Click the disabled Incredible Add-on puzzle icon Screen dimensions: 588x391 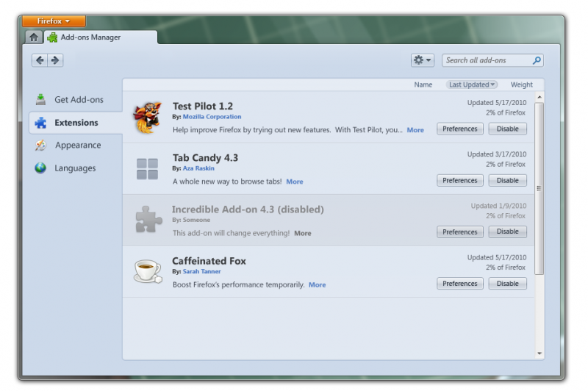pyautogui.click(x=147, y=220)
